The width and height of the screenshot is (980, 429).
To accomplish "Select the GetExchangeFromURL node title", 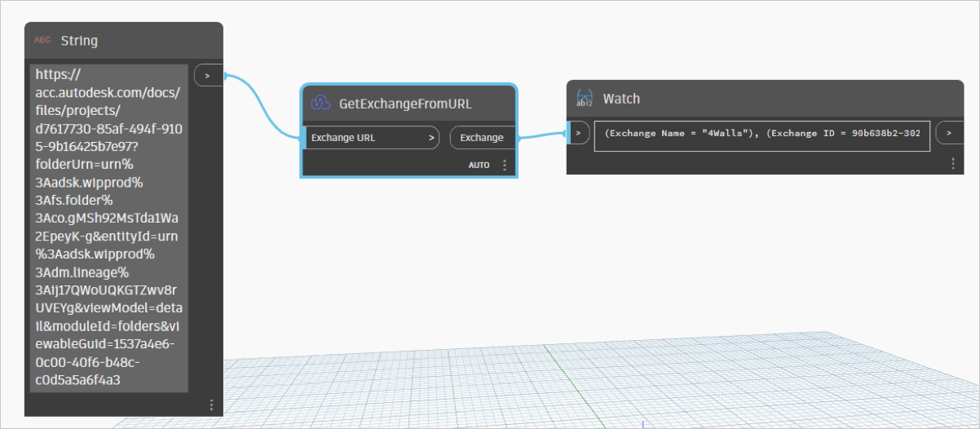I will (405, 104).
